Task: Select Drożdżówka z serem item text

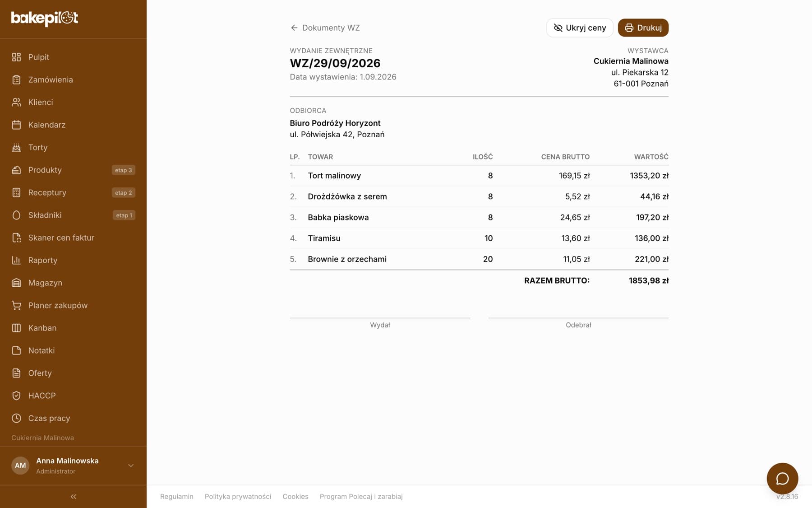Action: [347, 196]
